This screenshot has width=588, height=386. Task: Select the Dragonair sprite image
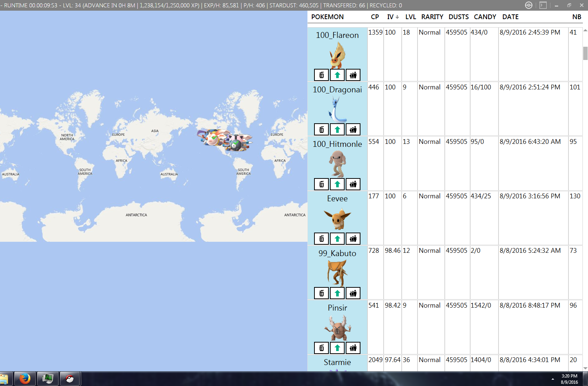pos(337,109)
